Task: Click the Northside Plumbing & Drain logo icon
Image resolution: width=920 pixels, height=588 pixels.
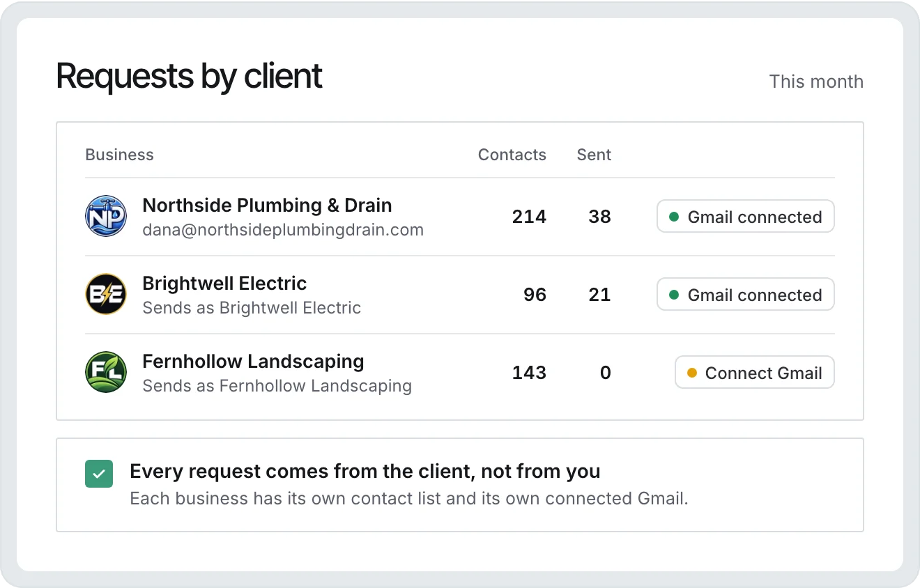Action: (106, 216)
